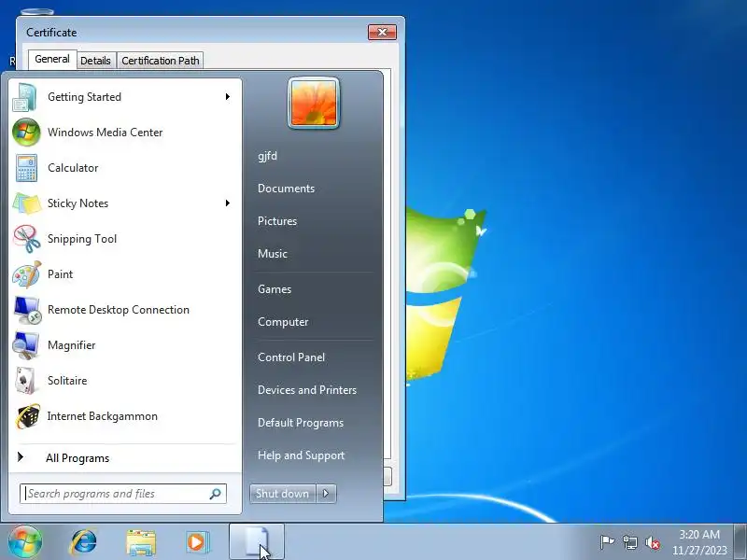This screenshot has height=560, width=747.
Task: Click the Show desktop strip
Action: [x=740, y=542]
